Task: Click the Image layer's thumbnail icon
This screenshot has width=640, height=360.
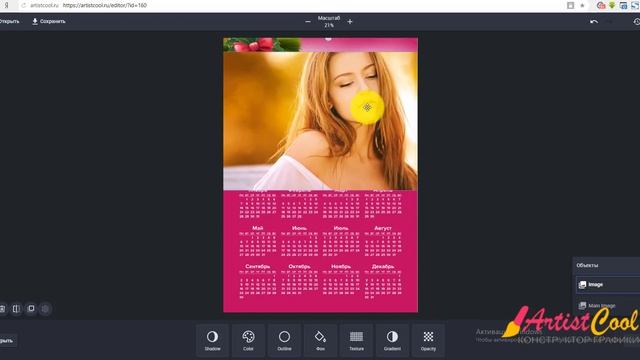Action: (x=582, y=284)
